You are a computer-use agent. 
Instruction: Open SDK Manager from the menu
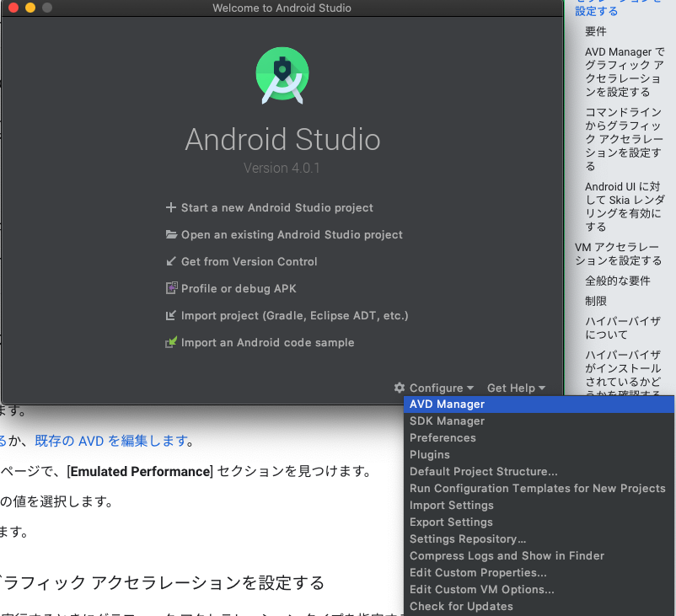click(x=539, y=421)
